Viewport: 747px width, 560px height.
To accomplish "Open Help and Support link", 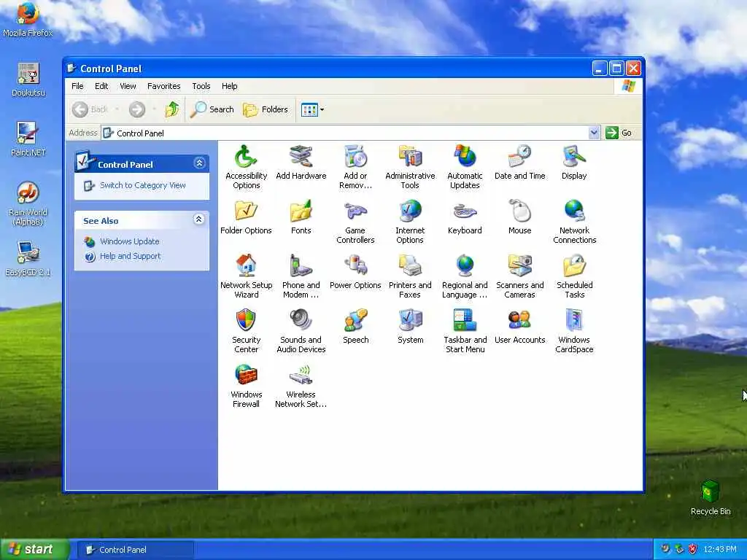I will tap(130, 256).
